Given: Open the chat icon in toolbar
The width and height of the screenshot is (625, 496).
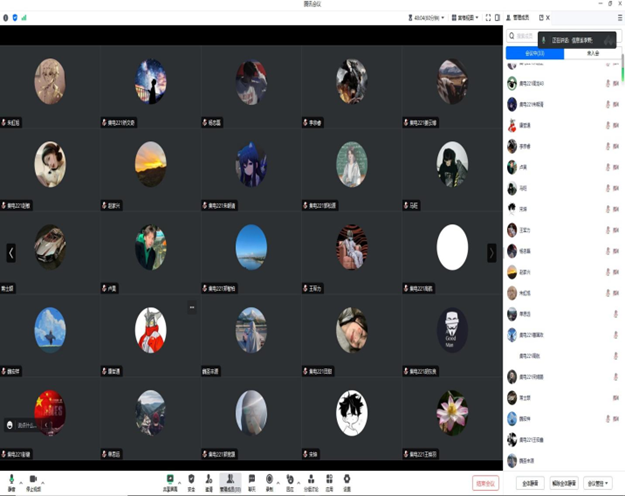Looking at the screenshot, I should click(252, 480).
